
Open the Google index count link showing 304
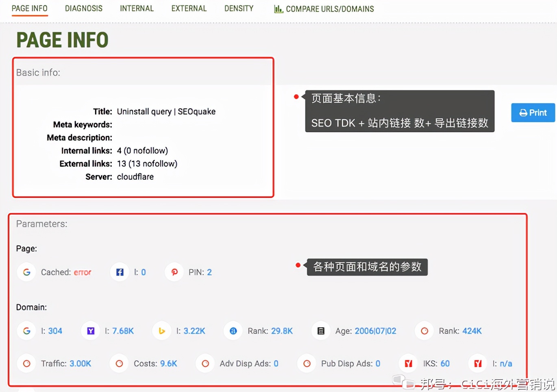(56, 331)
